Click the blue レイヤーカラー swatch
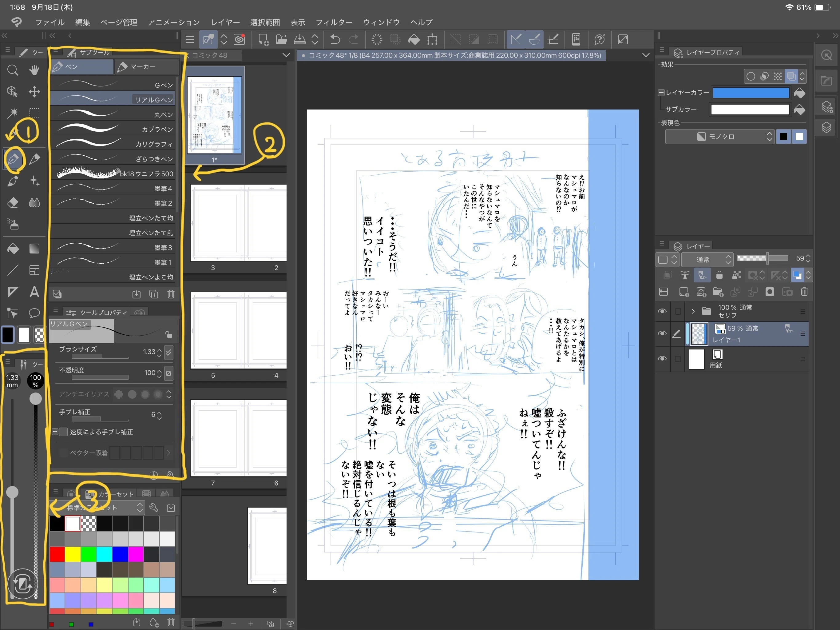The image size is (840, 630). pyautogui.click(x=751, y=93)
